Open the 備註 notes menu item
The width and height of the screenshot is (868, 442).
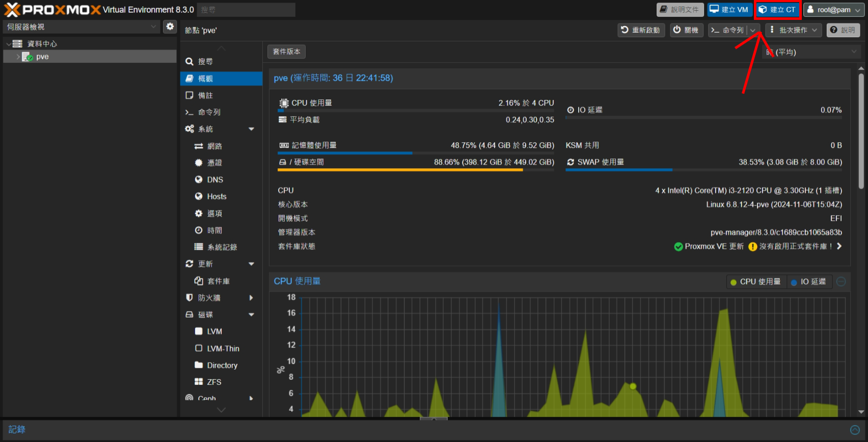[205, 95]
